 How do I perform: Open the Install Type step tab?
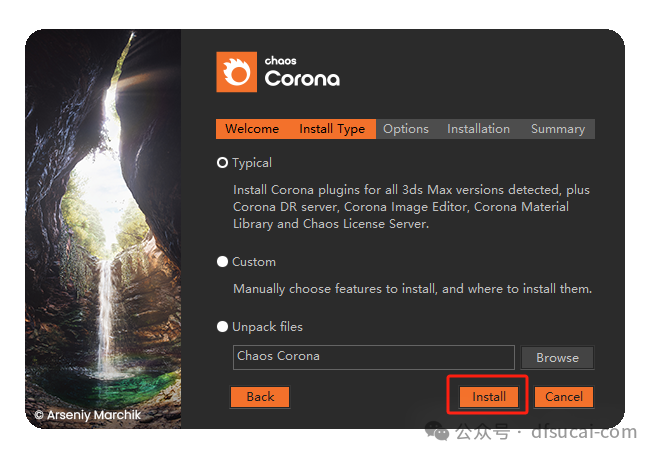tap(332, 129)
